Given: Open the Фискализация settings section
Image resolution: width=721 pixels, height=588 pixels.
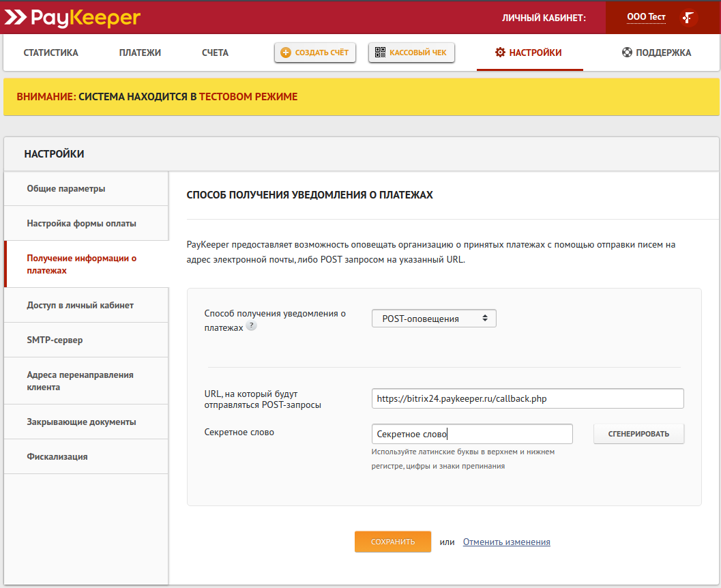Looking at the screenshot, I should pyautogui.click(x=57, y=457).
